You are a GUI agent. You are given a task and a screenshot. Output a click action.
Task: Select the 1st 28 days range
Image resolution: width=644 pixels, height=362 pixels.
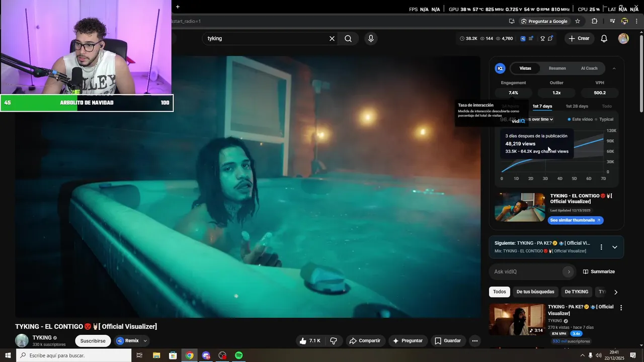coord(577,106)
